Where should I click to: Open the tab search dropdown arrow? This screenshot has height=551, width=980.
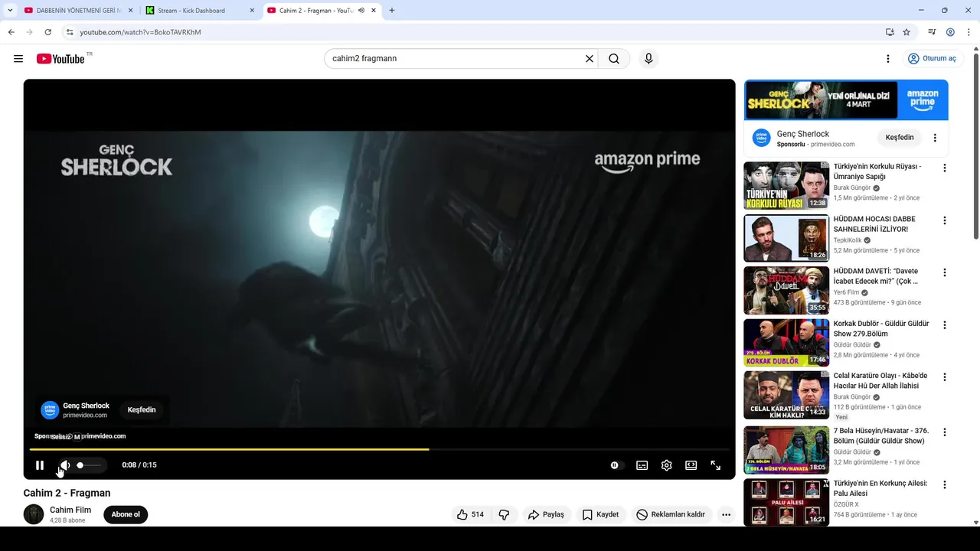coord(10,11)
